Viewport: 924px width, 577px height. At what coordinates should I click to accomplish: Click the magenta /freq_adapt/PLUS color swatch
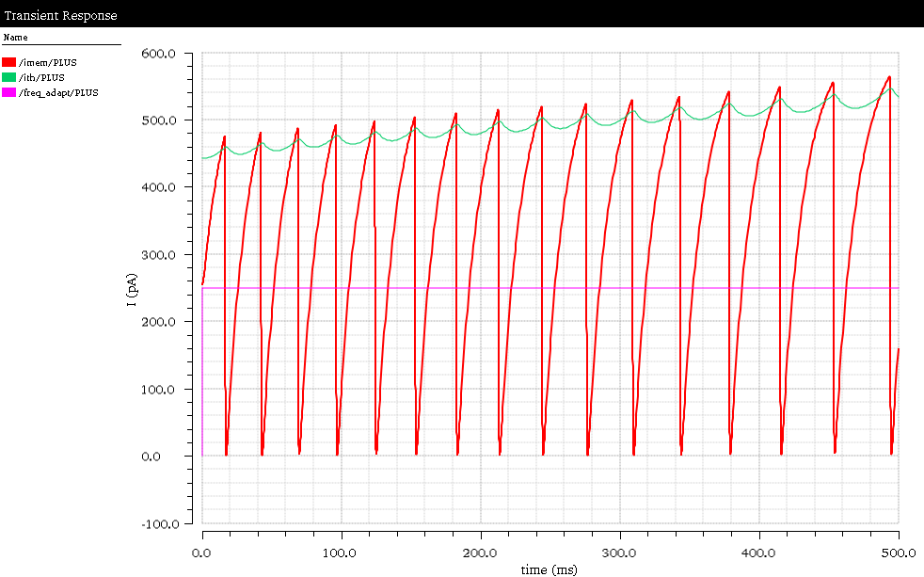point(8,92)
